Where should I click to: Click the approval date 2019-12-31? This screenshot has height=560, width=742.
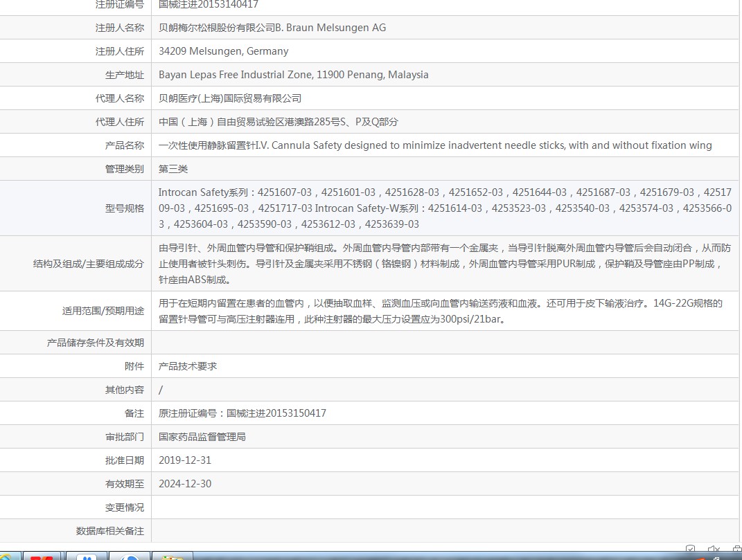coord(185,460)
